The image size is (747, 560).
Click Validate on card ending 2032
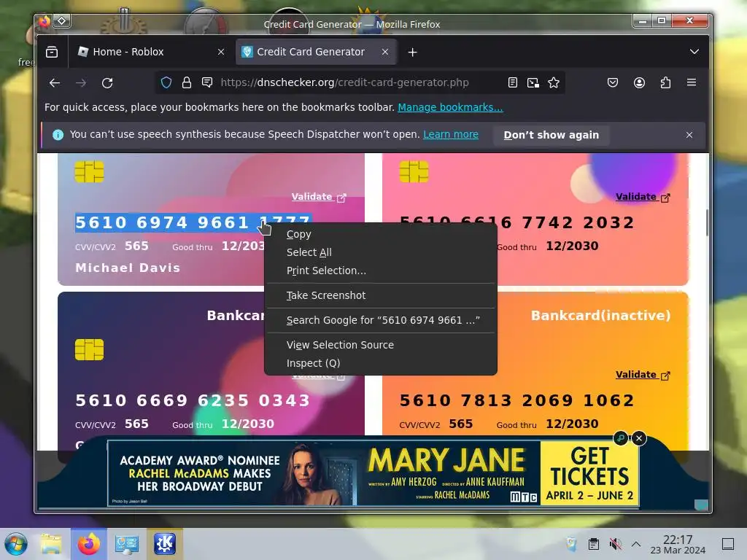643,197
